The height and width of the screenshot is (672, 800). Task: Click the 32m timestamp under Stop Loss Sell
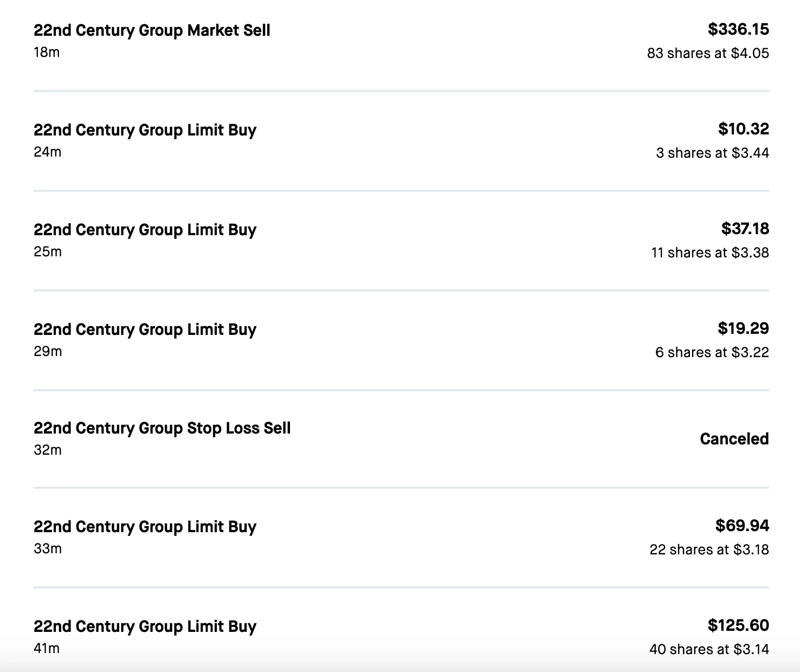[x=48, y=450]
